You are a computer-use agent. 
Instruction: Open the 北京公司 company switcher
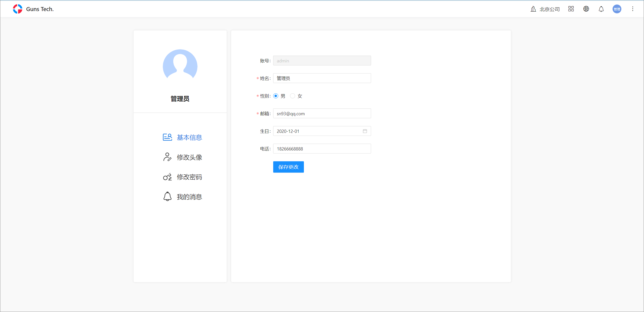[x=549, y=9]
